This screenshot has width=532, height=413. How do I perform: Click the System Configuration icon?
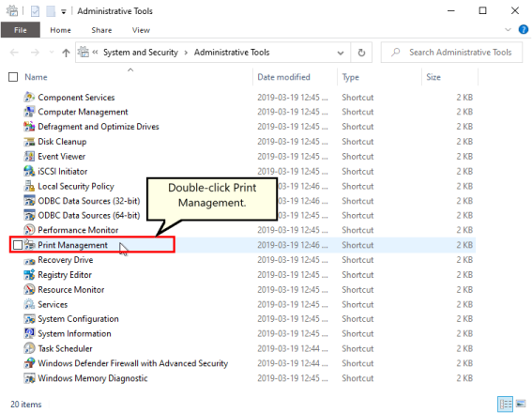point(29,319)
